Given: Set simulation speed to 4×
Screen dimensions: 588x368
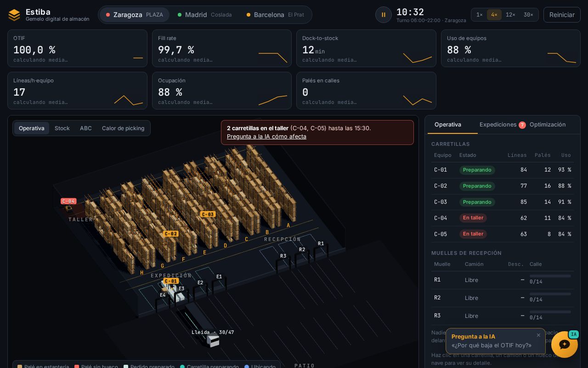Looking at the screenshot, I should click(494, 15).
